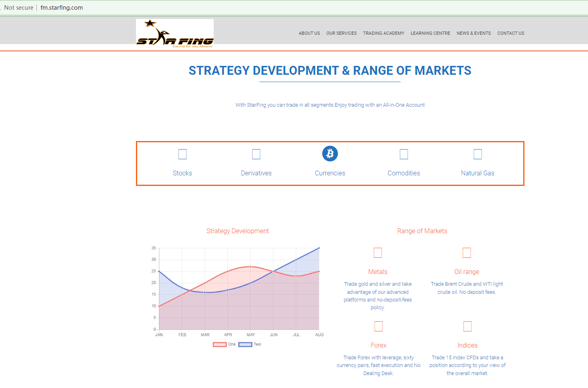This screenshot has width=588, height=388.
Task: Click the icon above Natural Gas
Action: coord(478,154)
